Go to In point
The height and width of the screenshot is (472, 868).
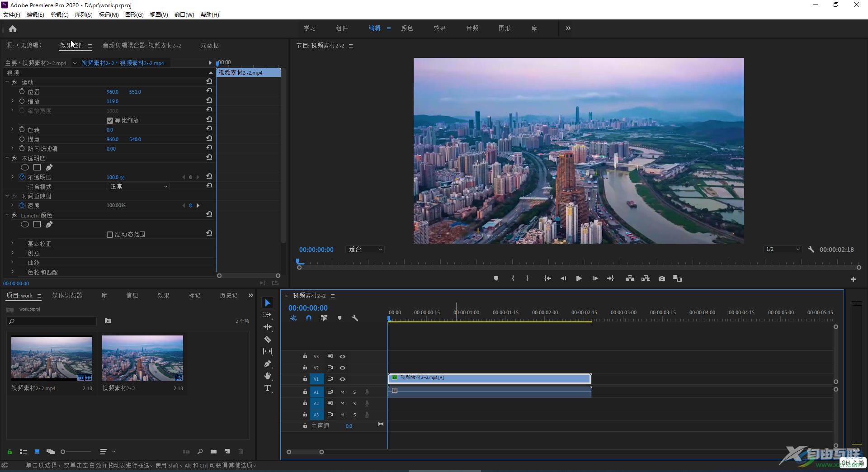[x=547, y=278]
